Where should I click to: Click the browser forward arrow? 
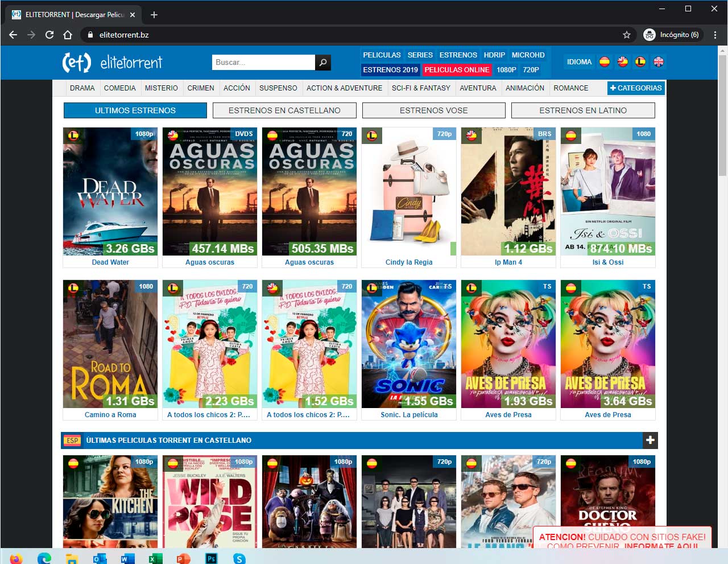31,35
